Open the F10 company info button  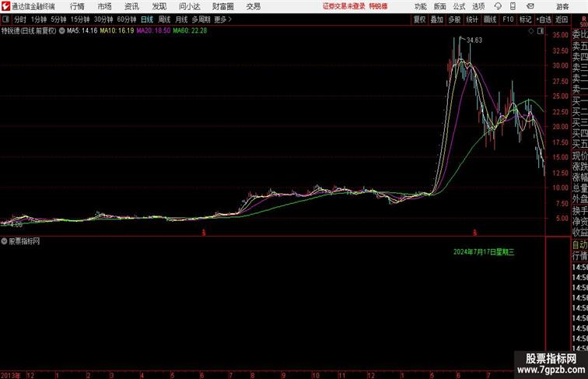[508, 19]
